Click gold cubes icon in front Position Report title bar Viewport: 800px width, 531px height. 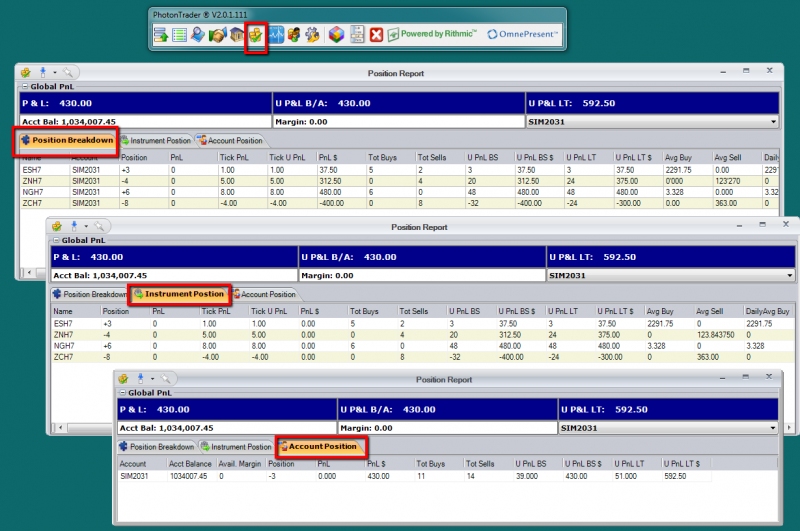coord(123,378)
